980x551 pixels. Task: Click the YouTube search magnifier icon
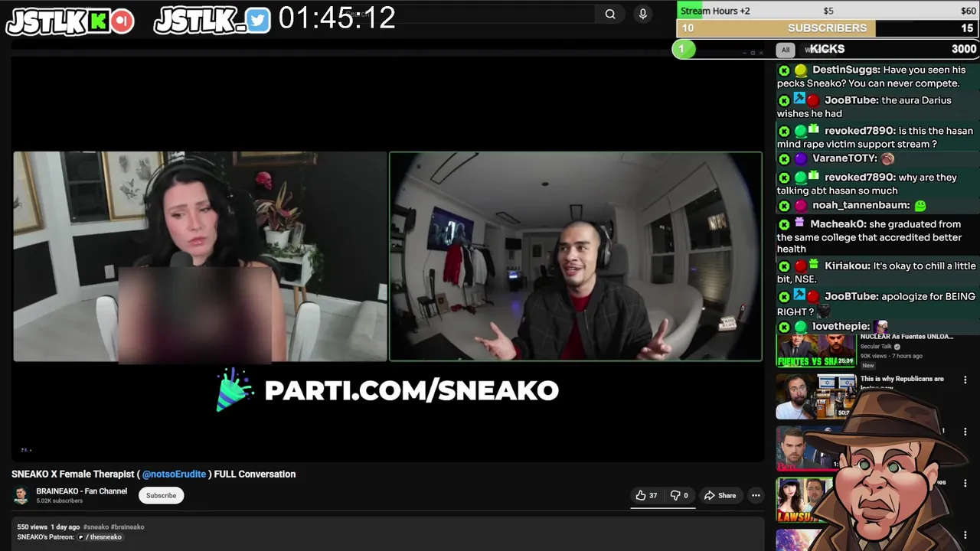tap(610, 14)
